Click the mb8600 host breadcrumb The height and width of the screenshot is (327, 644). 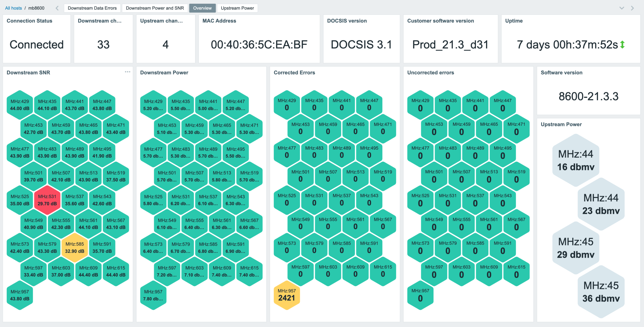[36, 8]
